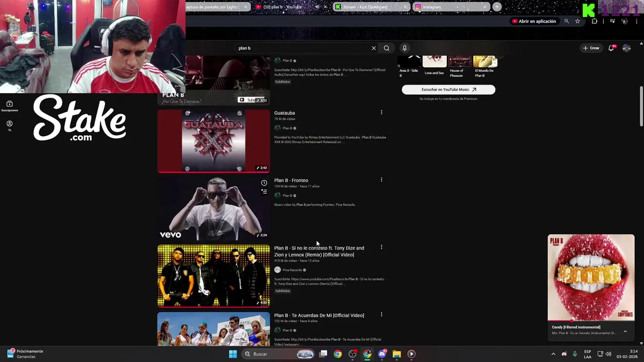Viewport: 644px width, 362px height.
Task: Open Suscripciones in the YouTube sidebar
Action: [x=10, y=106]
